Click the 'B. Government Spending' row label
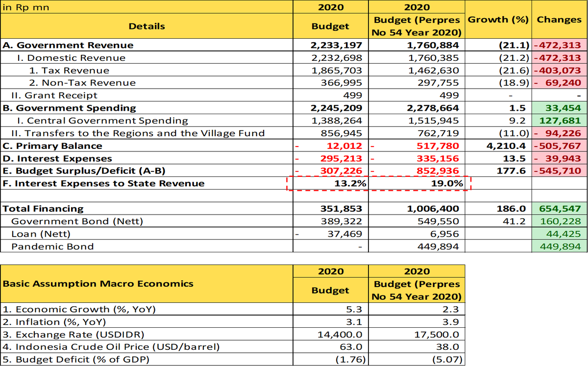Viewport: 588px width, 366px height. 69,108
